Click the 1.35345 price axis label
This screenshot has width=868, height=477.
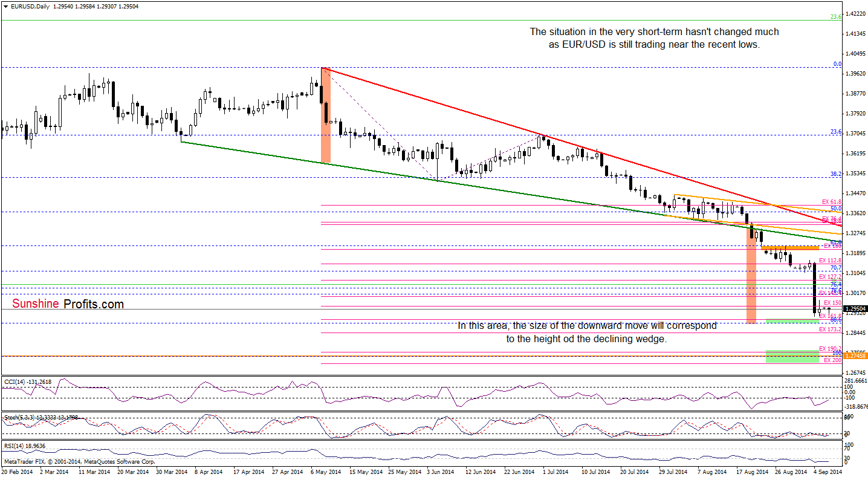(855, 173)
